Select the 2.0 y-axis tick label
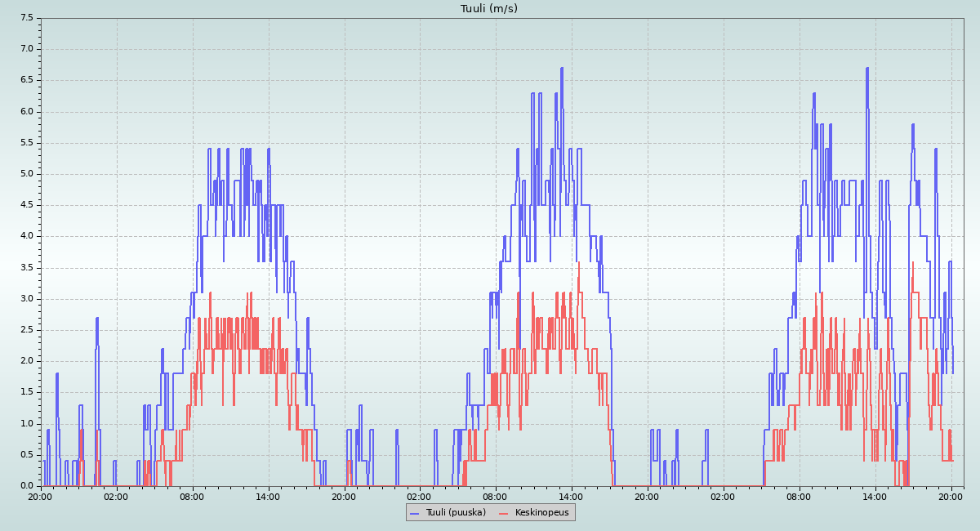Image resolution: width=980 pixels, height=531 pixels. tap(26, 360)
